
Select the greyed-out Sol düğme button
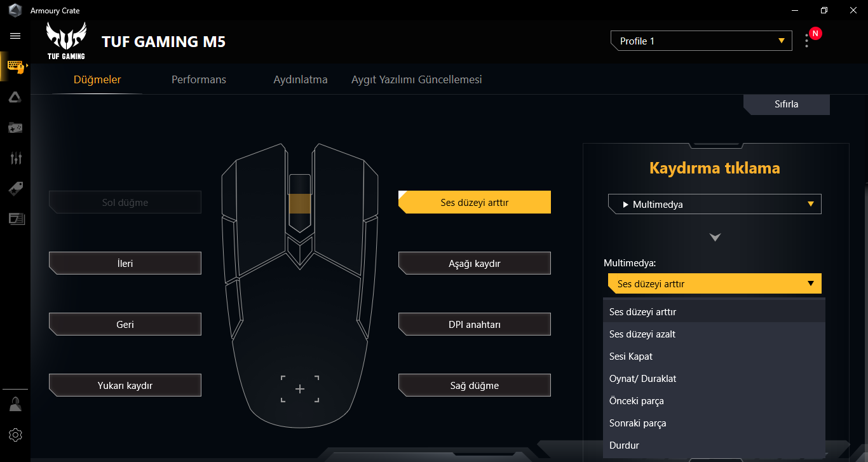pos(125,202)
